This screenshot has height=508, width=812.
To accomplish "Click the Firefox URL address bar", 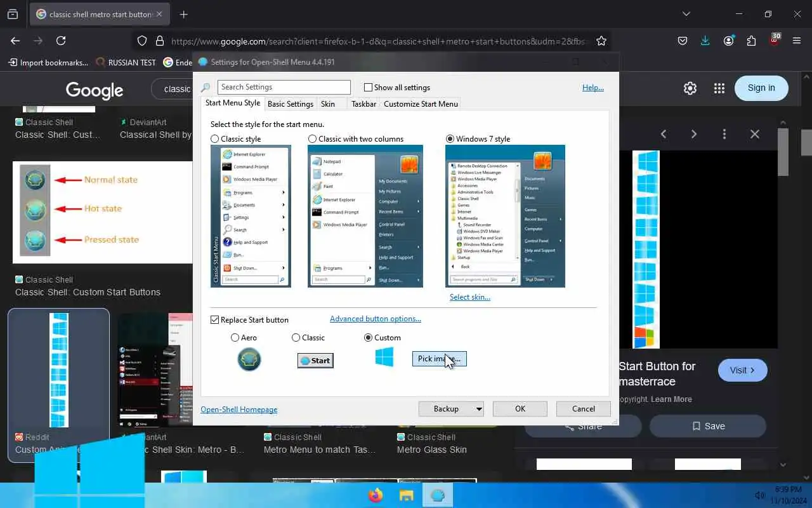I will (x=373, y=41).
